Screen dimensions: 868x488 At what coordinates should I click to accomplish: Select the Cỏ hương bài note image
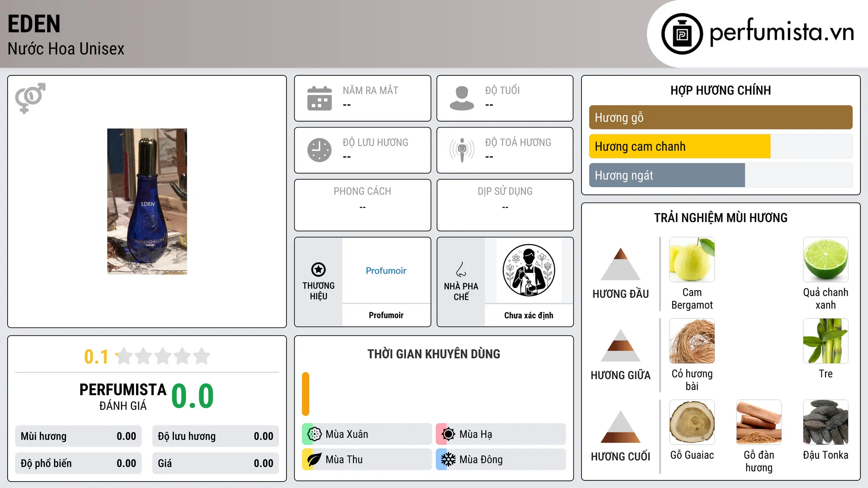point(692,341)
